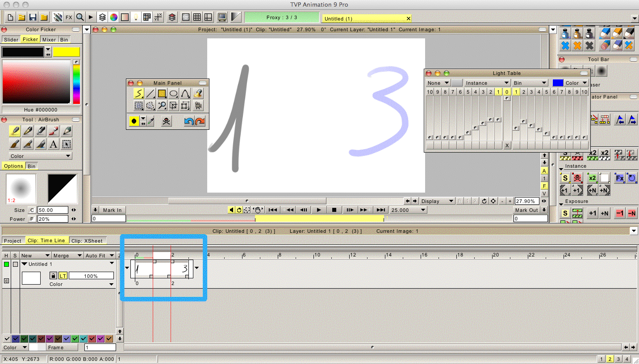Select the Ellipse tool in Main Panel
The height and width of the screenshot is (364, 639).
point(174,93)
